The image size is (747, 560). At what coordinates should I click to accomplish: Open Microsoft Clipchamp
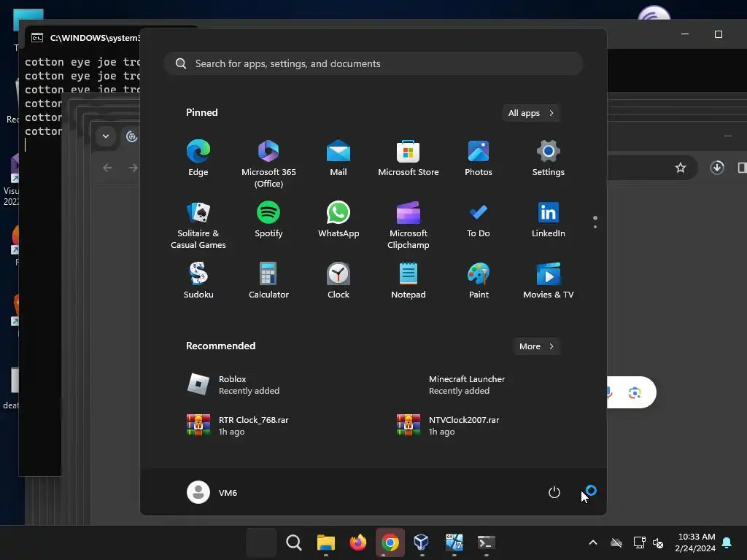click(x=409, y=225)
